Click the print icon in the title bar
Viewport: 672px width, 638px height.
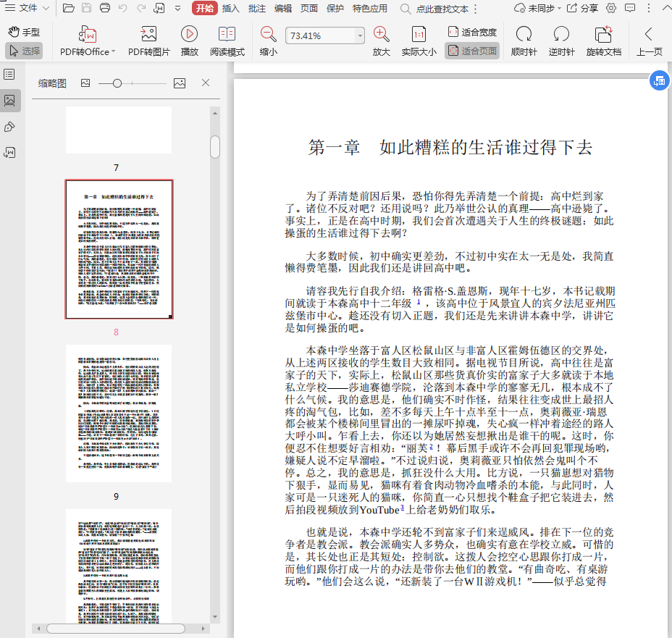tap(105, 9)
